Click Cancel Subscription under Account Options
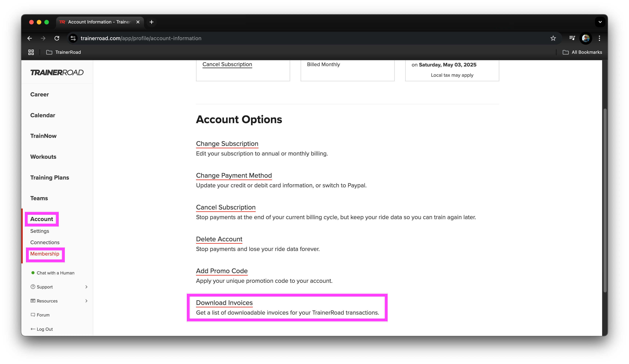 (226, 207)
